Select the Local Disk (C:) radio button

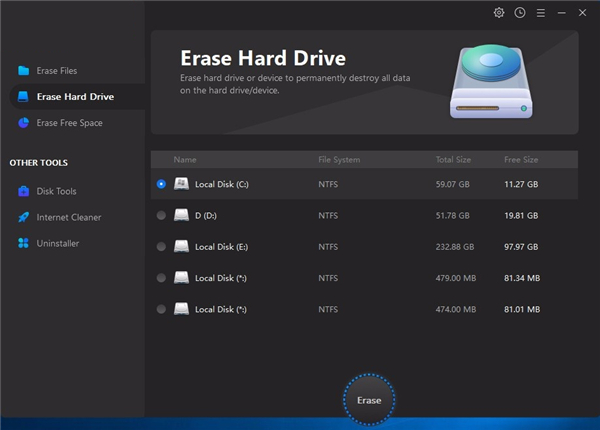point(161,184)
